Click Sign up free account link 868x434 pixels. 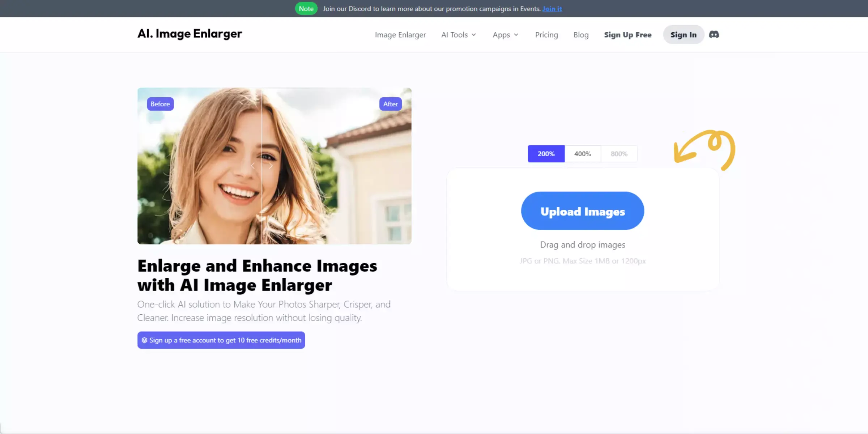(x=221, y=340)
